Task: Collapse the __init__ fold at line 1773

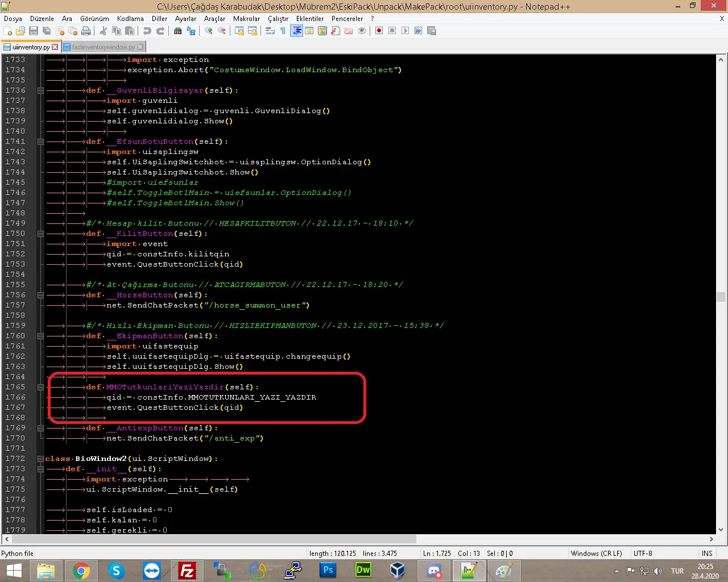Action: point(40,469)
